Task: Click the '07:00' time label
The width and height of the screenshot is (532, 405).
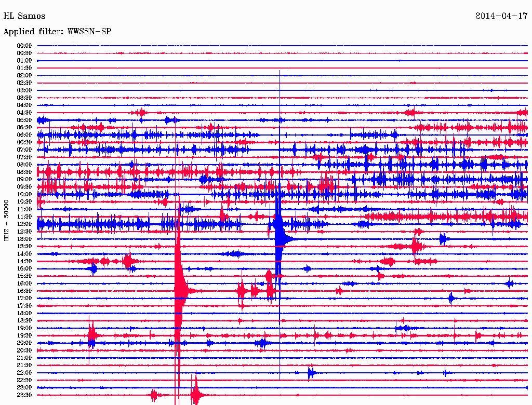Action: point(24,150)
